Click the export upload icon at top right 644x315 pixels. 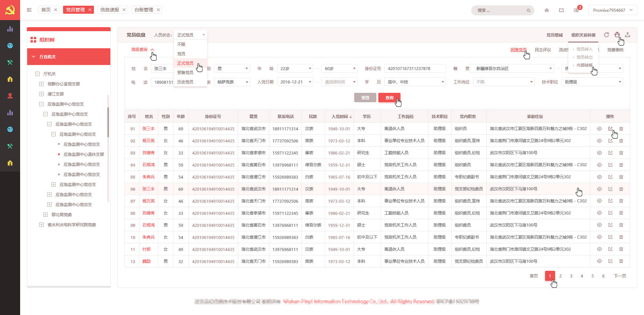point(628,35)
